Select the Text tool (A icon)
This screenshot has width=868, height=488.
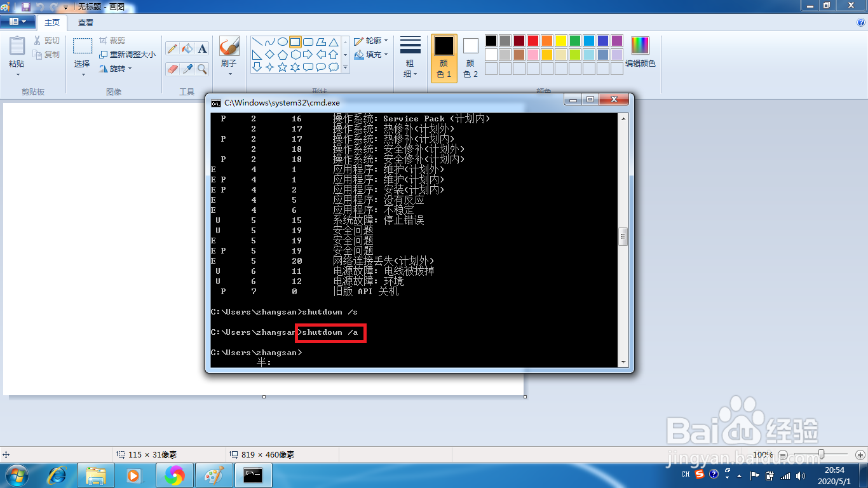click(x=202, y=48)
